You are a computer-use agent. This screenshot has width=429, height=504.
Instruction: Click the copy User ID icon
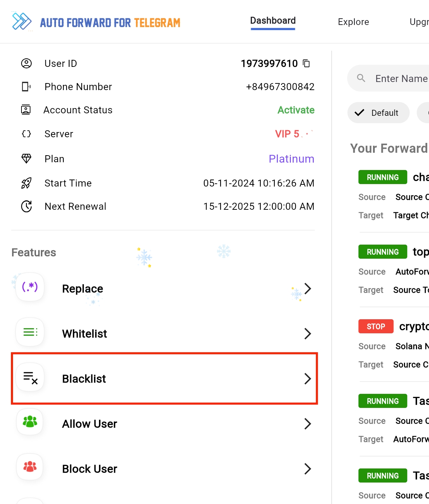(x=306, y=63)
